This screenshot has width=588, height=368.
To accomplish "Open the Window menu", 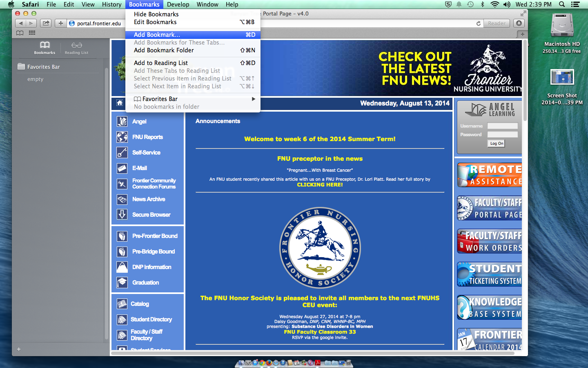I will click(207, 4).
